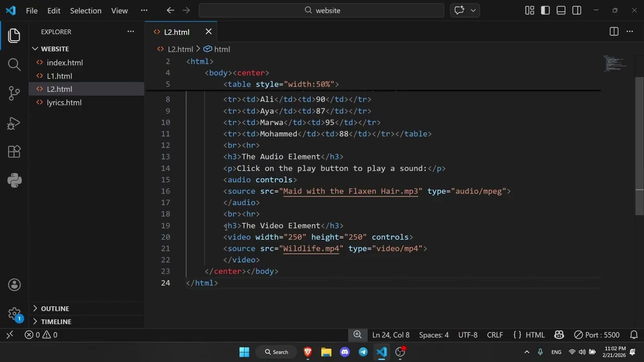Open the Explorer view in activity bar
Viewport: 644px width, 362px height.
click(14, 35)
